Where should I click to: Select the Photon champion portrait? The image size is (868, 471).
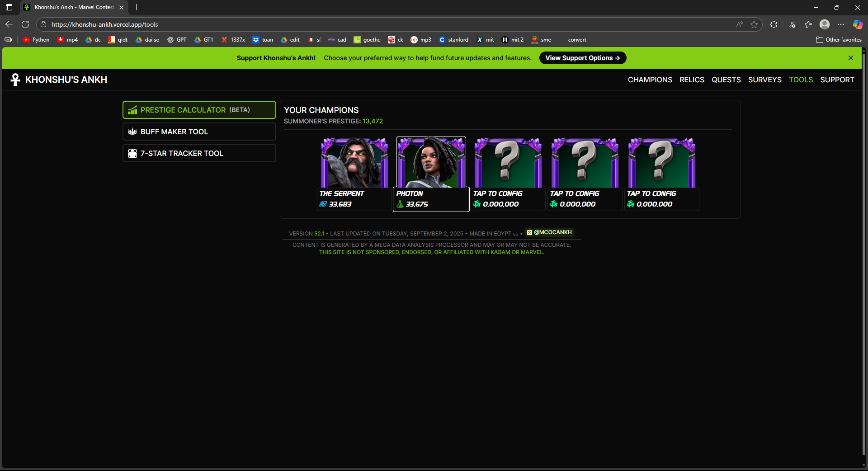(431, 163)
